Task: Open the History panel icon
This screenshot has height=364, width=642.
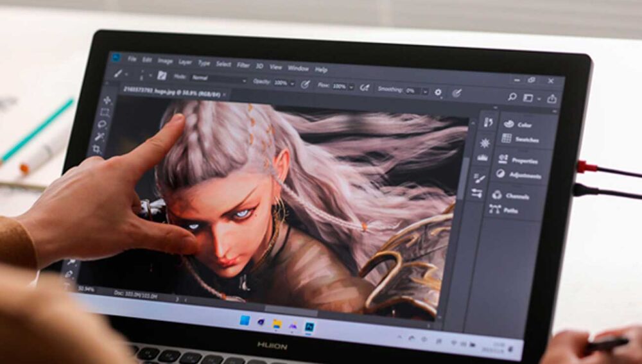Action: pos(488,123)
